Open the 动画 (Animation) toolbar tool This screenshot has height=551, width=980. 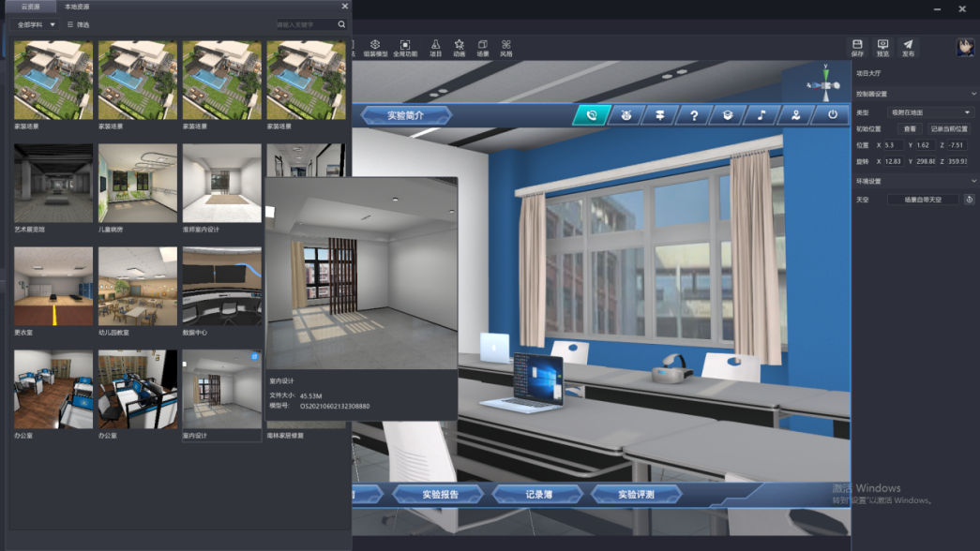point(460,48)
